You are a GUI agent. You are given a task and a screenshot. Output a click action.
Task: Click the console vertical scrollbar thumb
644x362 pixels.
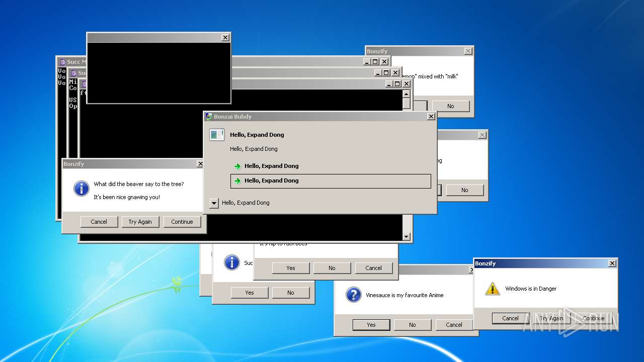[x=407, y=104]
